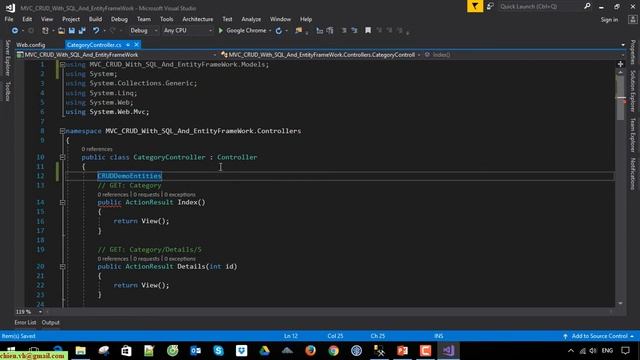640x360 pixels.
Task: Collapse the Index method block
Action: [62, 202]
